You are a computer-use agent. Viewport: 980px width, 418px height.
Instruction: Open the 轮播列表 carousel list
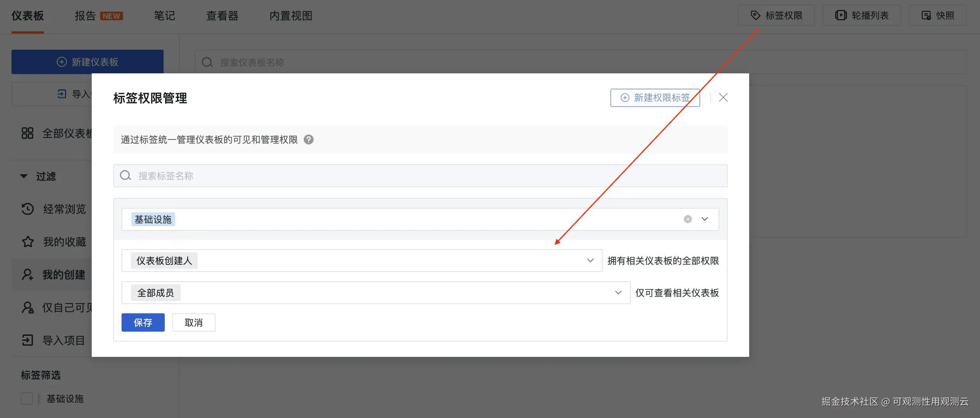click(x=862, y=16)
